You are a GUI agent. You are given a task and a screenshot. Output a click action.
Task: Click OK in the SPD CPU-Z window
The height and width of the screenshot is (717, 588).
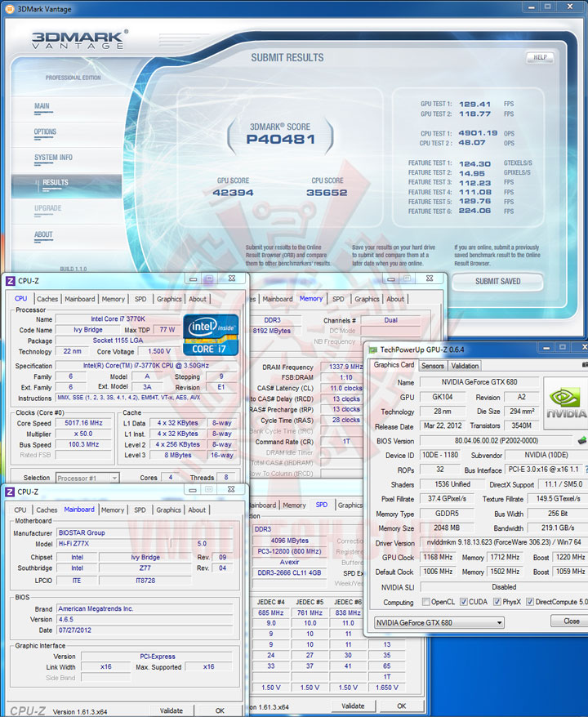tap(401, 706)
